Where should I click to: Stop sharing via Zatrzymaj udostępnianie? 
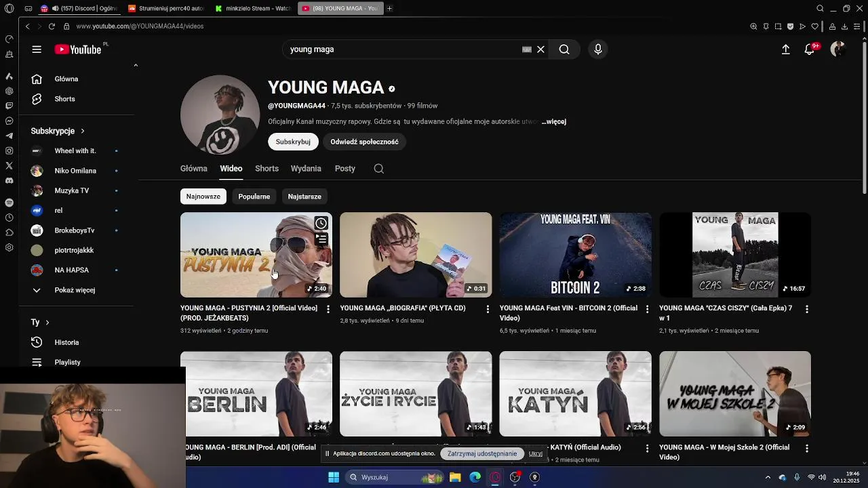[x=482, y=453]
